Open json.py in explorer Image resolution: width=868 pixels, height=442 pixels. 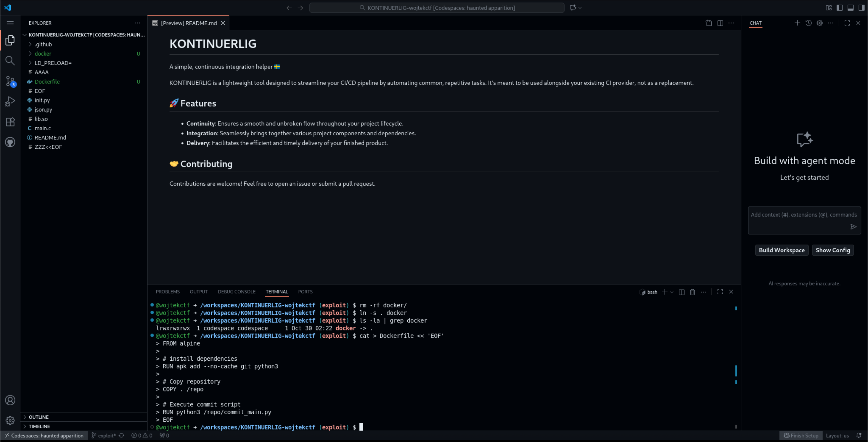pos(84,109)
